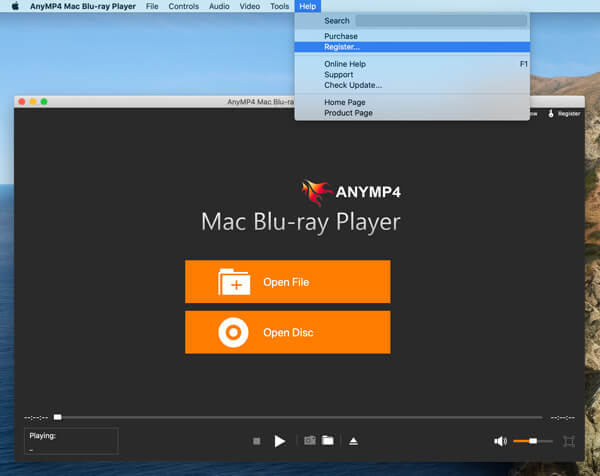Mute audio using the speaker icon
Image resolution: width=600 pixels, height=476 pixels.
click(500, 441)
